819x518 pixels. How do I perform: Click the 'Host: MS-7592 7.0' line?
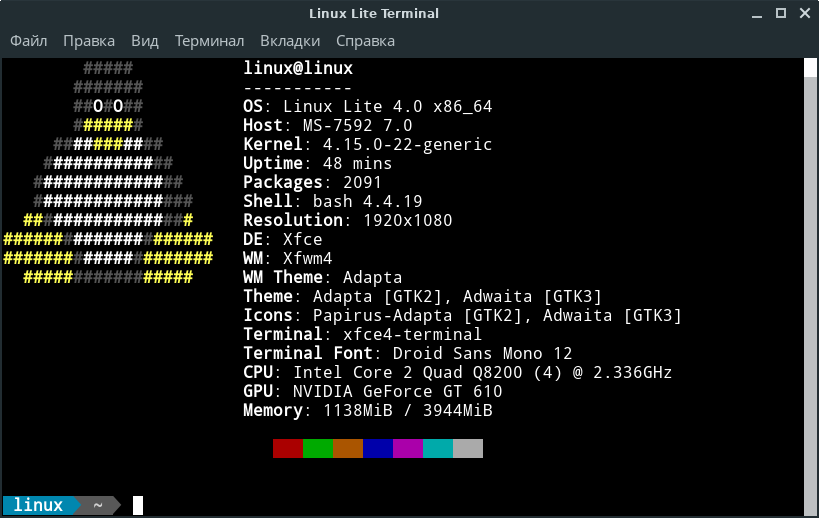(328, 125)
